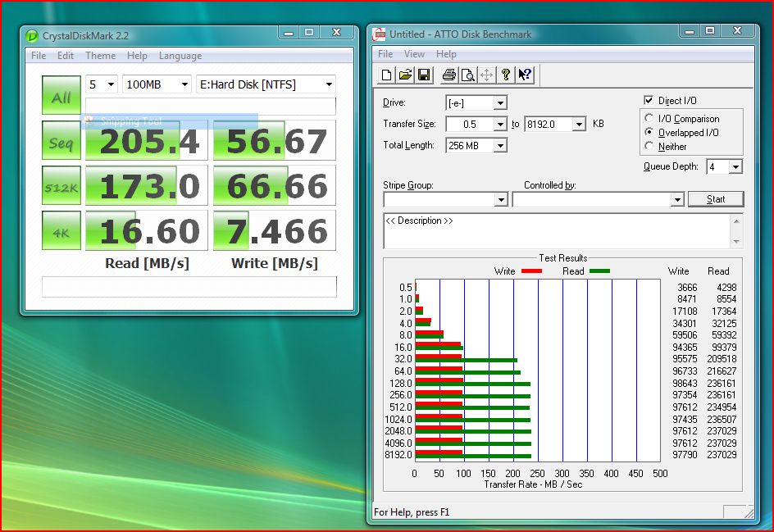Open CrystalDiskMark test count dropdown showing 5

tap(101, 84)
